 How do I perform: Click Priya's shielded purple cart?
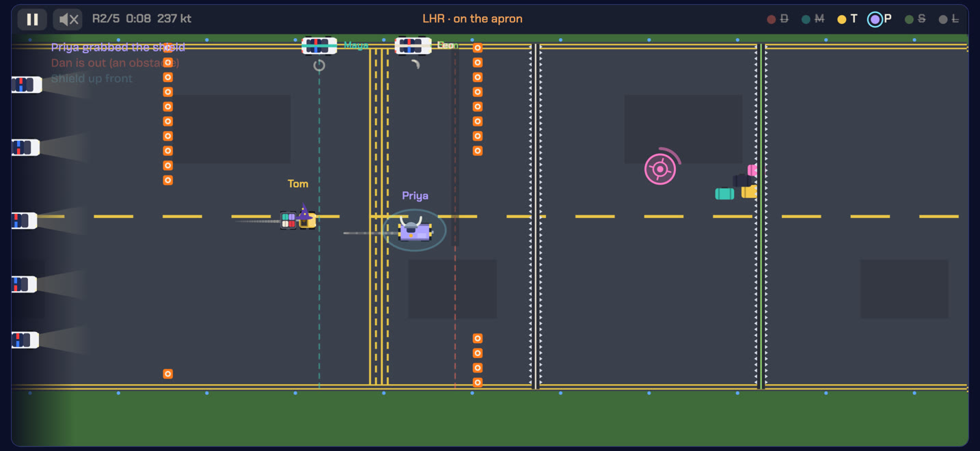(415, 230)
